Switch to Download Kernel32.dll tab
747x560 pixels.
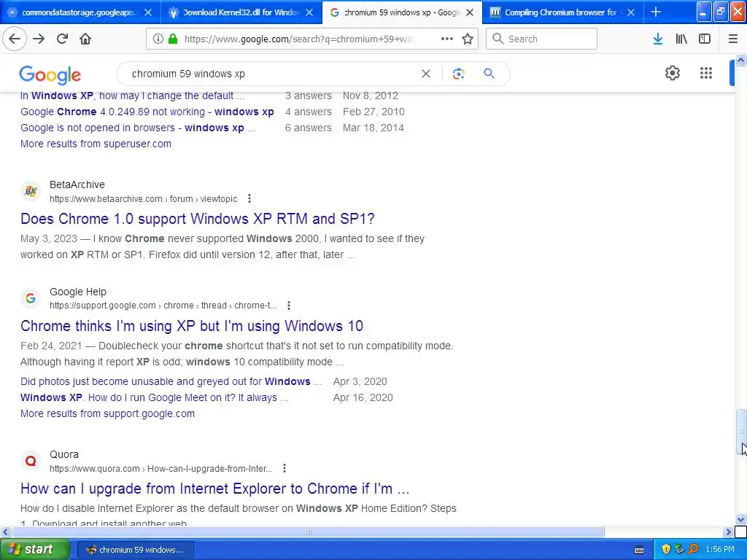coord(241,12)
